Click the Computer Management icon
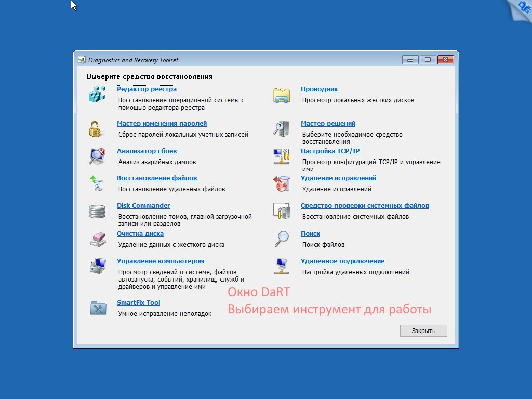The width and height of the screenshot is (532, 399). pyautogui.click(x=97, y=266)
